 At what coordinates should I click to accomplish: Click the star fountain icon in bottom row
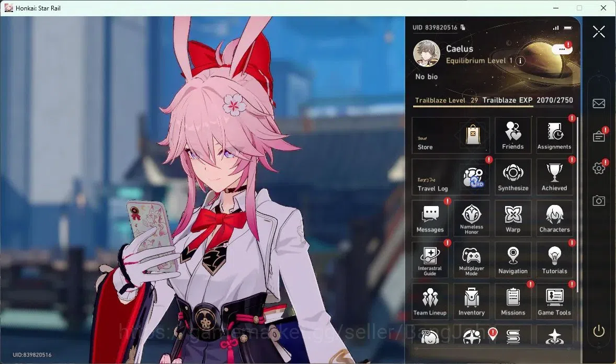[554, 337]
